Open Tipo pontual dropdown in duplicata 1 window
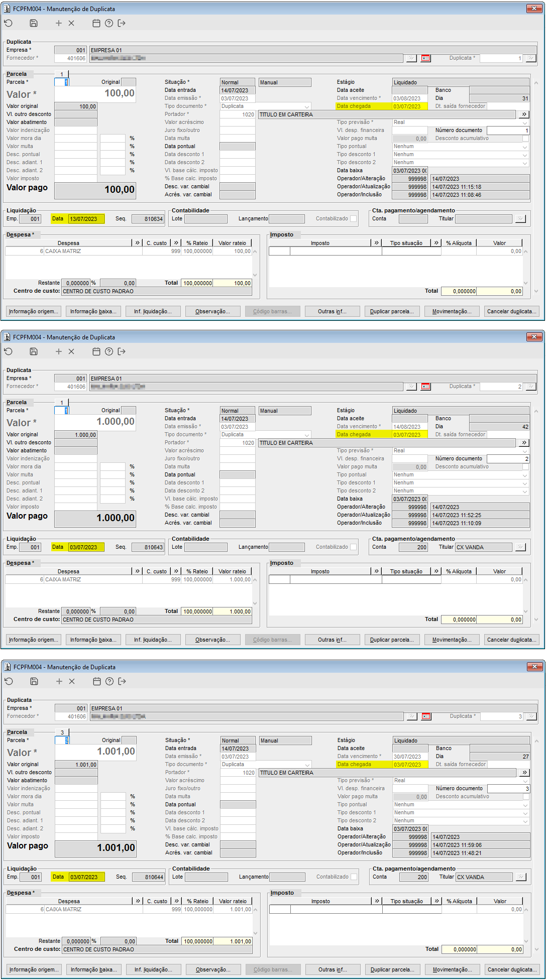 525,147
